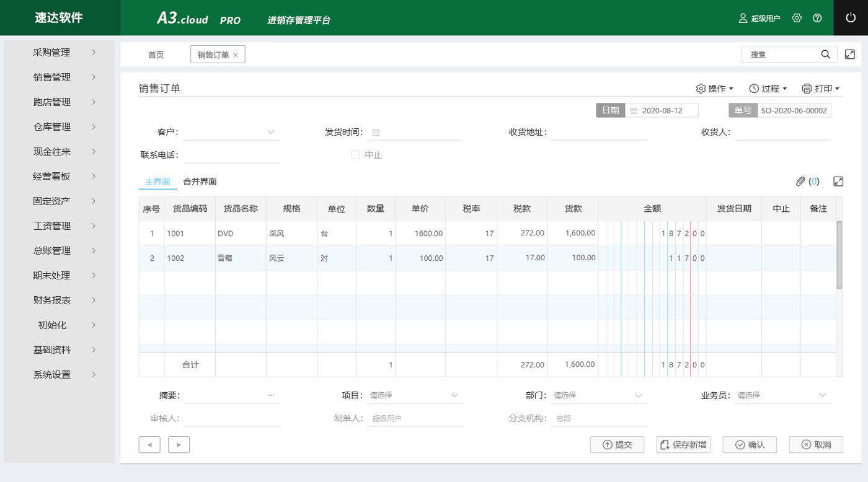Click the 提交 button

pyautogui.click(x=618, y=444)
